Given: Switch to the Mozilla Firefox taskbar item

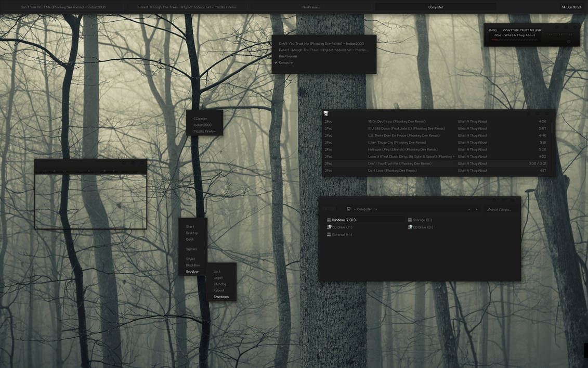Looking at the screenshot, I should 187,7.
